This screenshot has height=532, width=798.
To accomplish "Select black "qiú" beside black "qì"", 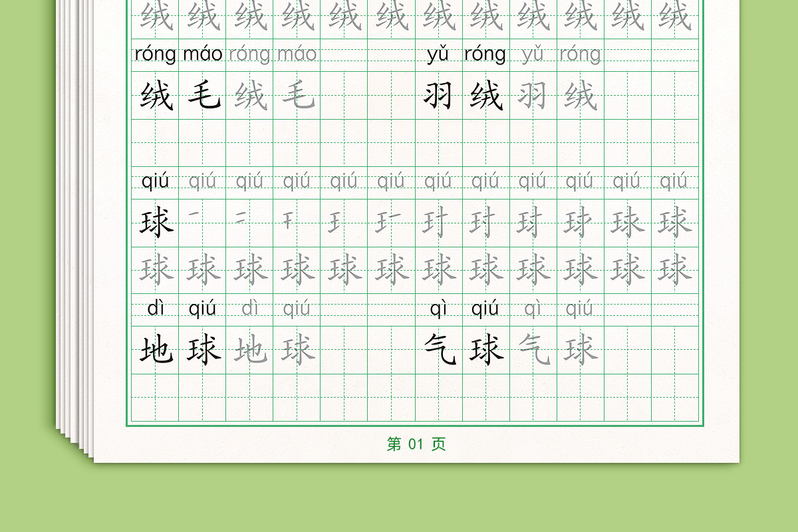I will (x=485, y=309).
